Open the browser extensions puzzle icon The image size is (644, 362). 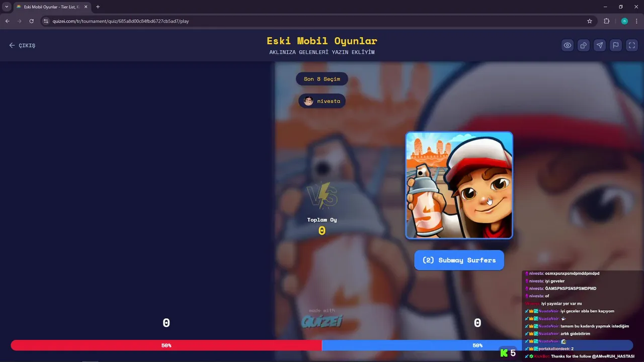606,21
